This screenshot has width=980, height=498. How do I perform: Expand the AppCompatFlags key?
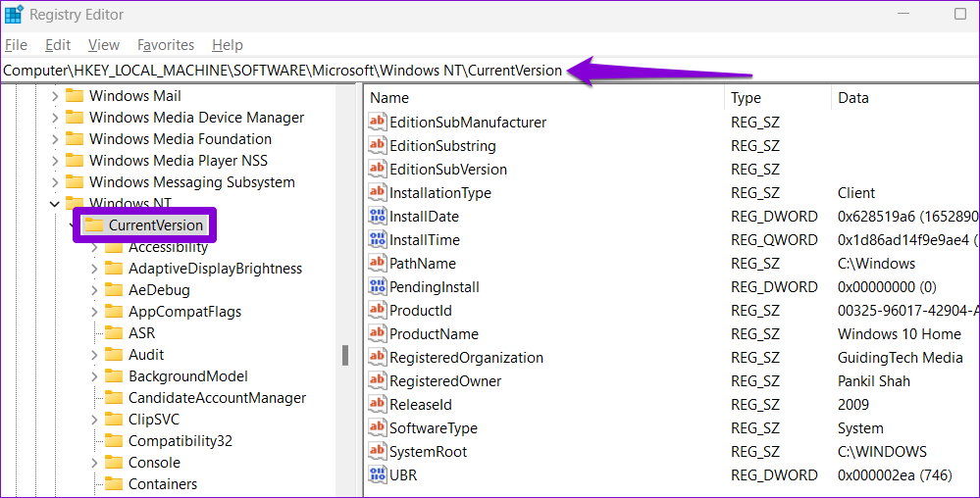pyautogui.click(x=94, y=312)
